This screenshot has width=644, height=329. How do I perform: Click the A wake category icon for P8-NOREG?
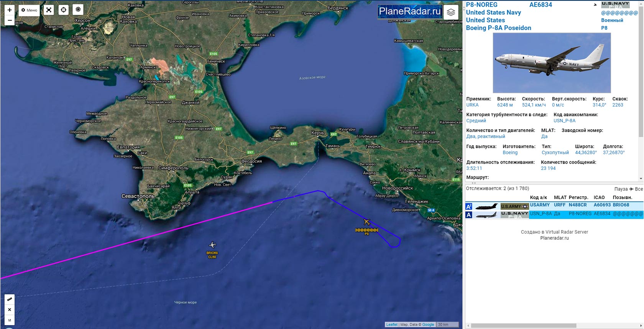[469, 215]
